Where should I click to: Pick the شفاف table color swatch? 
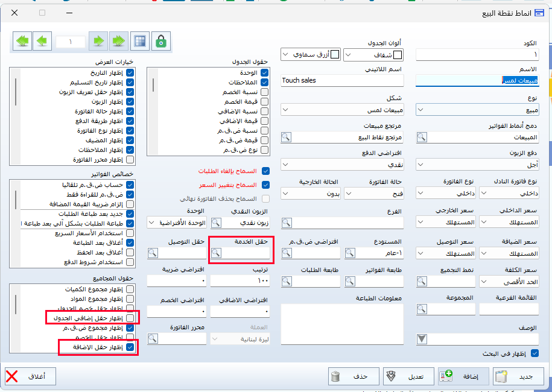(x=397, y=55)
